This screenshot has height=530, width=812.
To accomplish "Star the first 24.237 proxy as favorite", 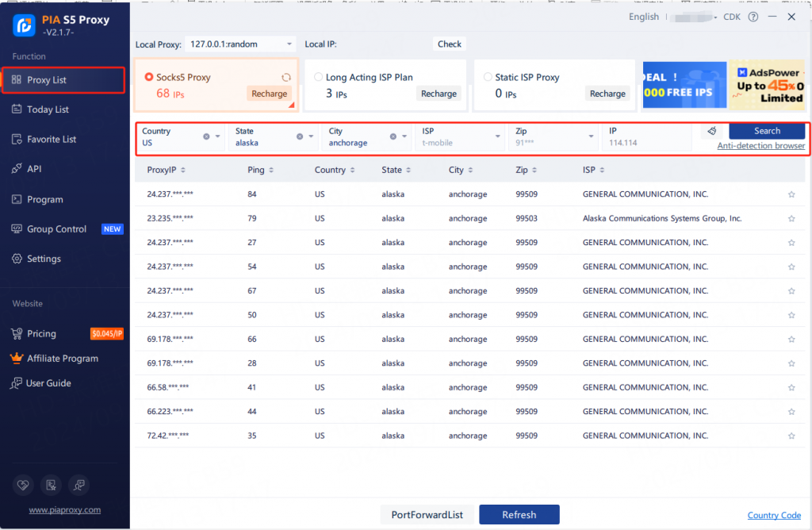I will pyautogui.click(x=791, y=194).
